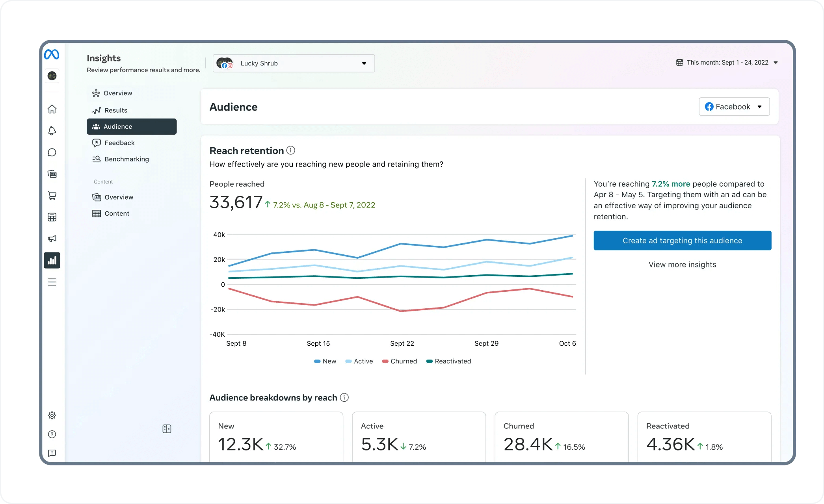Select Feedback in the Insights menu
Screen dimensions: 824x504
119,143
